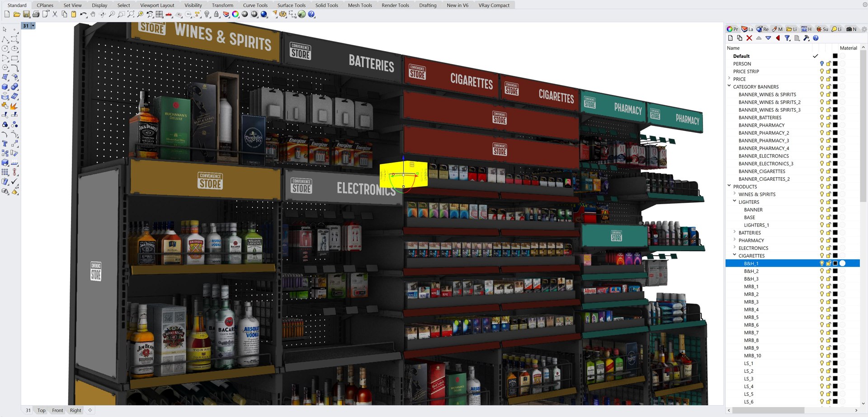
Task: Select the Polyline tool in left sidebar
Action: [5, 39]
